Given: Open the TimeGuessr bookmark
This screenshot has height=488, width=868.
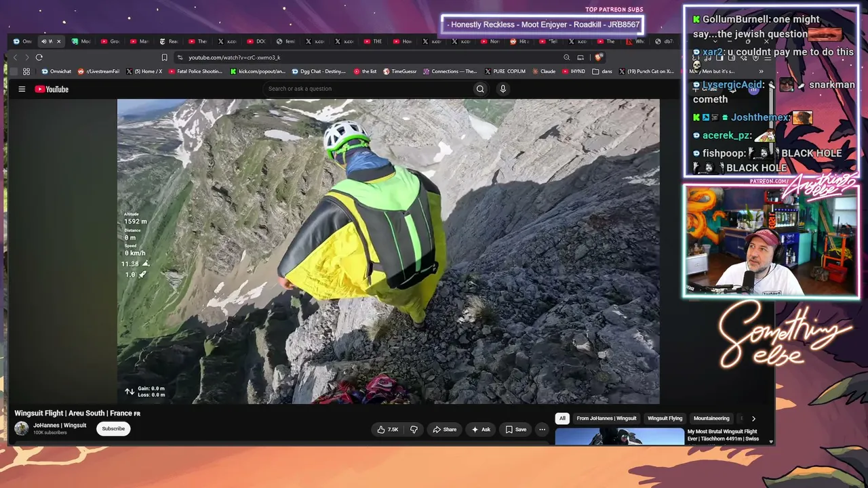Looking at the screenshot, I should [400, 71].
